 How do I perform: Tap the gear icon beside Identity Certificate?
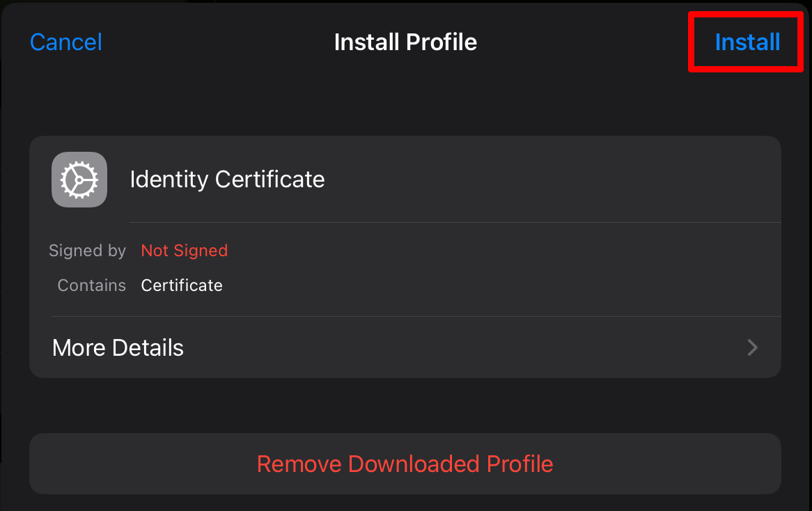click(x=79, y=179)
